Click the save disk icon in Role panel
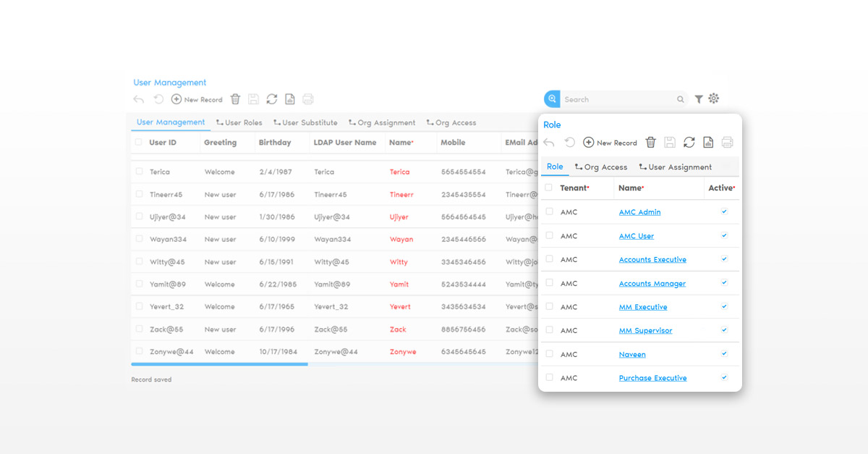 (x=670, y=143)
